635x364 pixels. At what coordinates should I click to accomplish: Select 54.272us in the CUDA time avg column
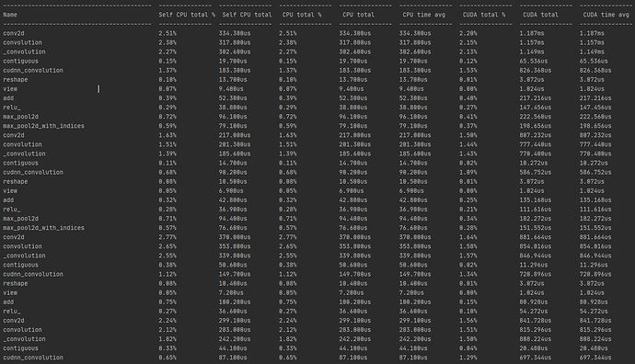click(594, 312)
